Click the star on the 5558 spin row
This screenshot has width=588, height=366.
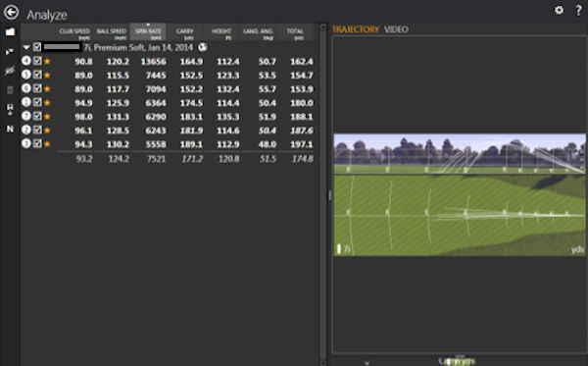[47, 144]
